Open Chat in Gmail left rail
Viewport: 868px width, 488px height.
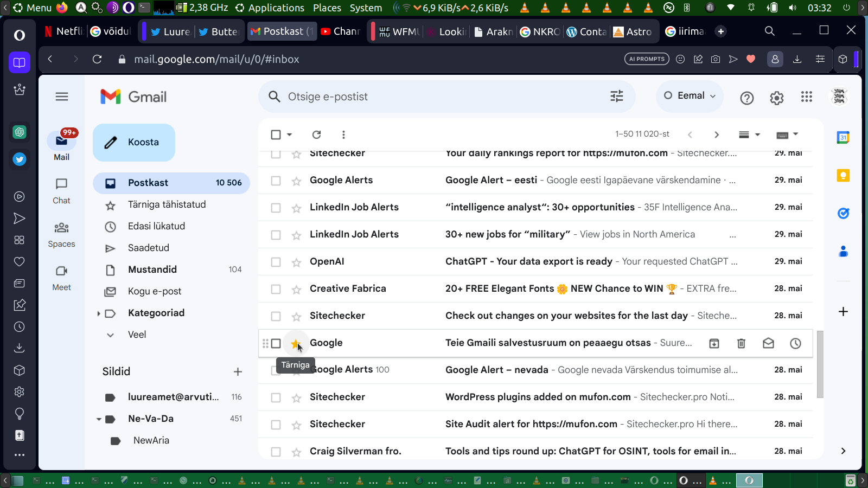(x=61, y=191)
